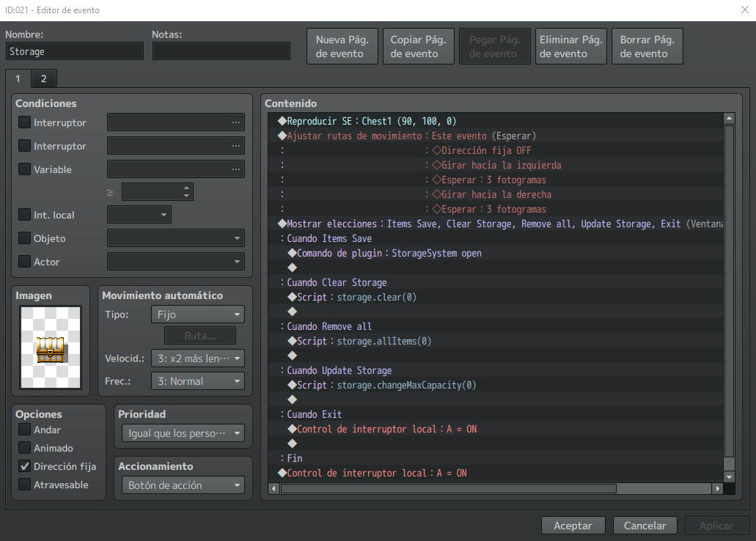Enable the second Interruptor condition checkbox
Image resolution: width=756 pixels, height=541 pixels.
click(24, 146)
